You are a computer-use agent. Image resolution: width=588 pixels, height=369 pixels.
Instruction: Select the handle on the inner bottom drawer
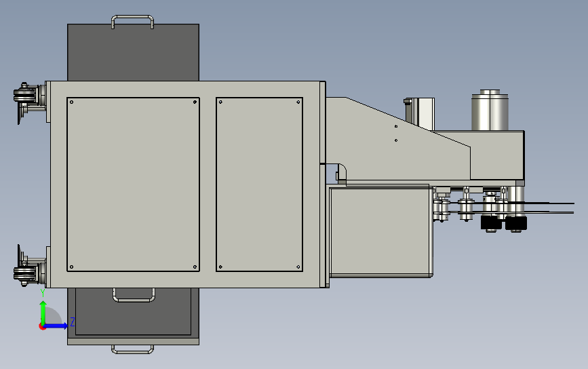click(x=134, y=295)
